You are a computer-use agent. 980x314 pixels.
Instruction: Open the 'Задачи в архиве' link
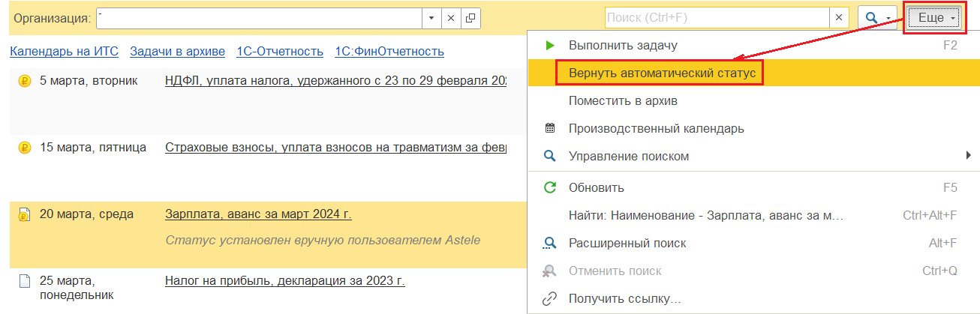click(177, 52)
